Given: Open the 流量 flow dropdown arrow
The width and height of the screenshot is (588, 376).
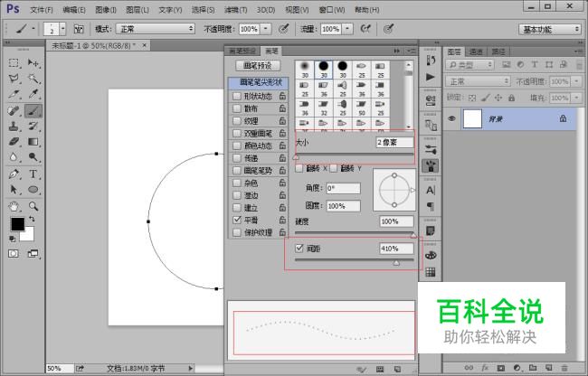Looking at the screenshot, I should tap(347, 29).
